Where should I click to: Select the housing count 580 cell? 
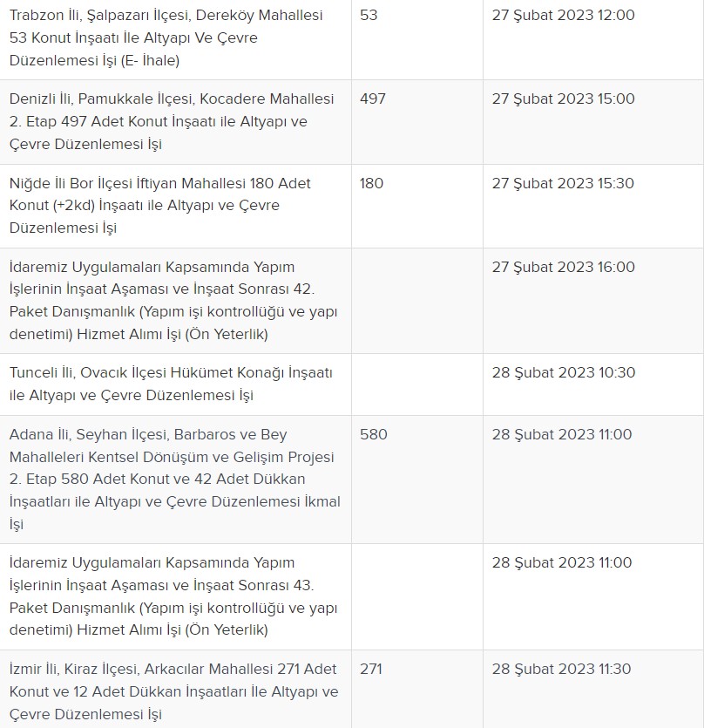click(x=374, y=435)
